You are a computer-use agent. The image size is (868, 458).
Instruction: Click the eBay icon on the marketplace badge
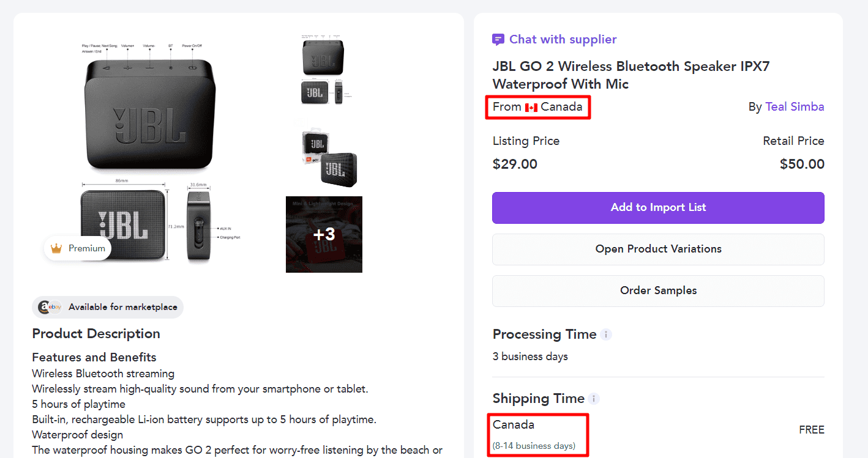(54, 307)
